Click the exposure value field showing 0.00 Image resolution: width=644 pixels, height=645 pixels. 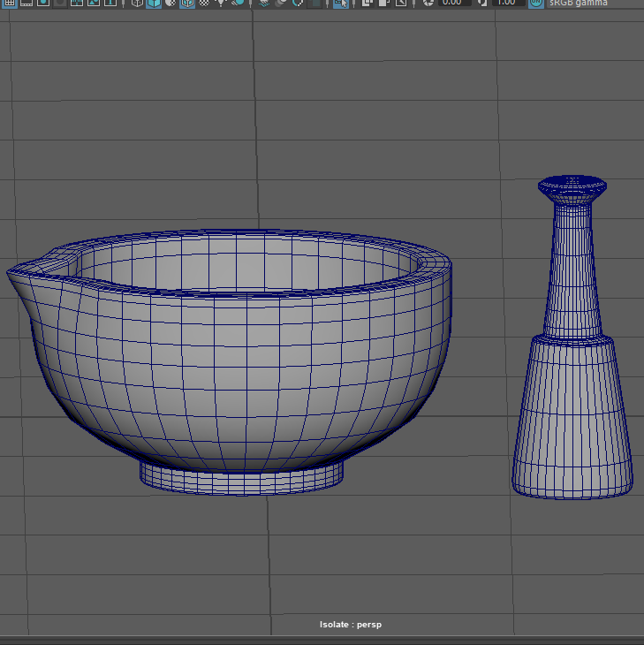[x=452, y=3]
